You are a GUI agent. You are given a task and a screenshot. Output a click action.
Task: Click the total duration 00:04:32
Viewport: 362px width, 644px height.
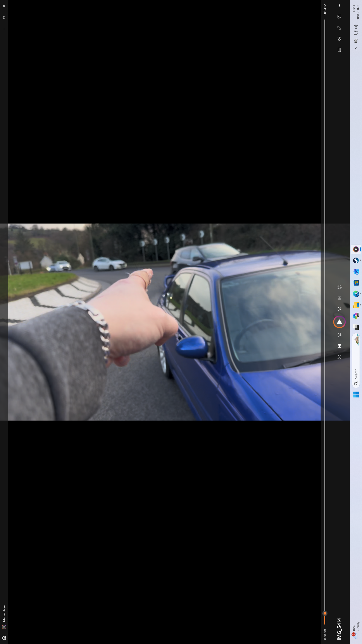click(325, 10)
